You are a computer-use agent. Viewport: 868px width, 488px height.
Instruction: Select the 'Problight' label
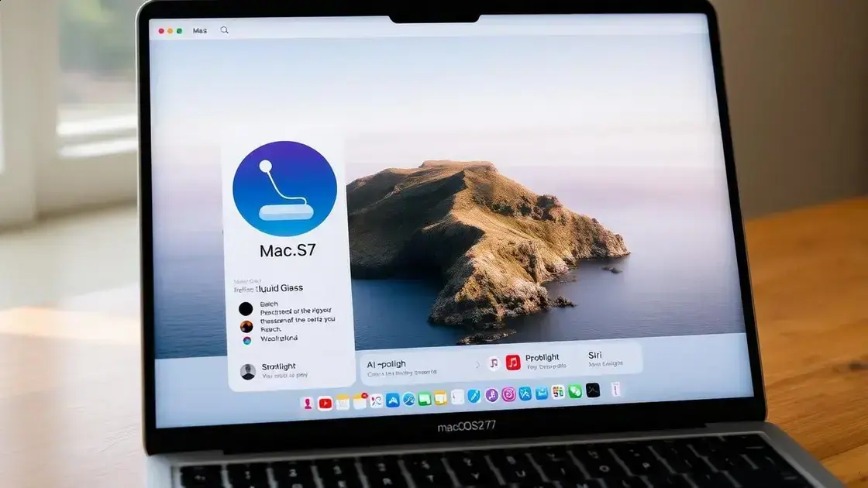pyautogui.click(x=542, y=357)
